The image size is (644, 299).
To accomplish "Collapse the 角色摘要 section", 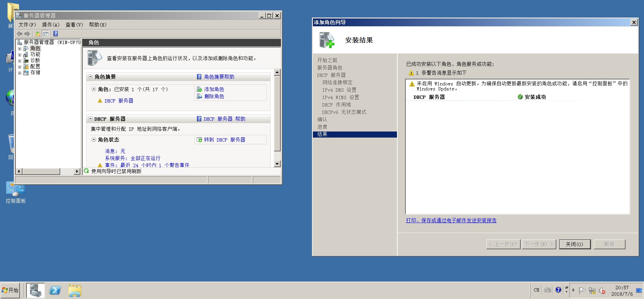I will (x=90, y=77).
